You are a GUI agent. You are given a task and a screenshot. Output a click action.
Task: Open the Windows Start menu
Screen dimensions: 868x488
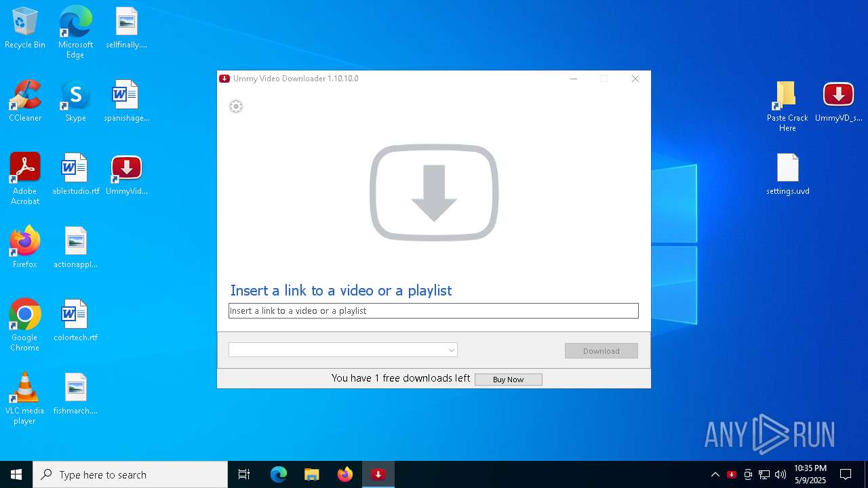(16, 474)
